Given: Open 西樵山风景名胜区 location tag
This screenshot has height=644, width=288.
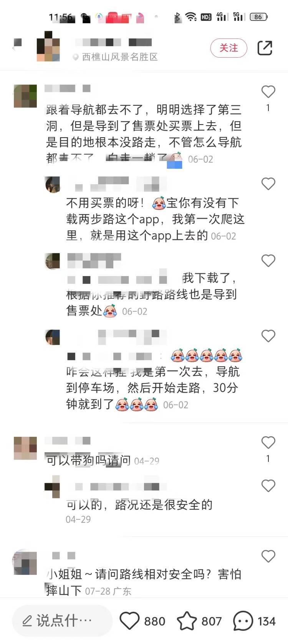Looking at the screenshot, I should 115,57.
